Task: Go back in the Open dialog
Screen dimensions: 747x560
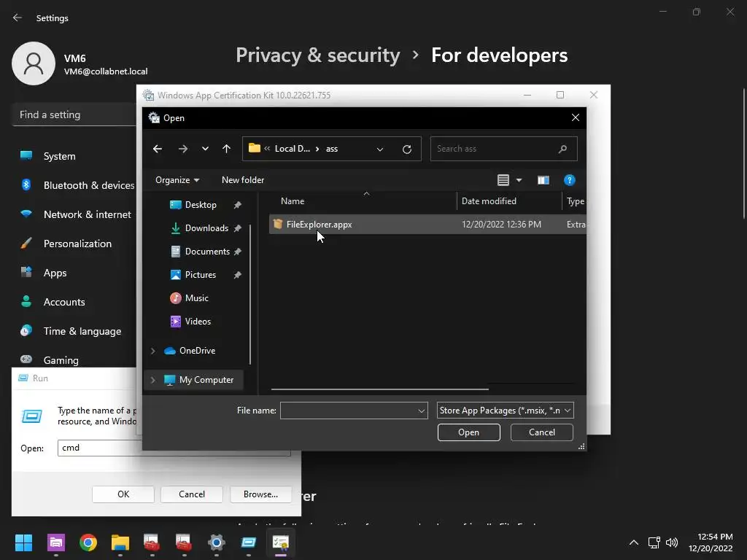Action: pos(158,149)
